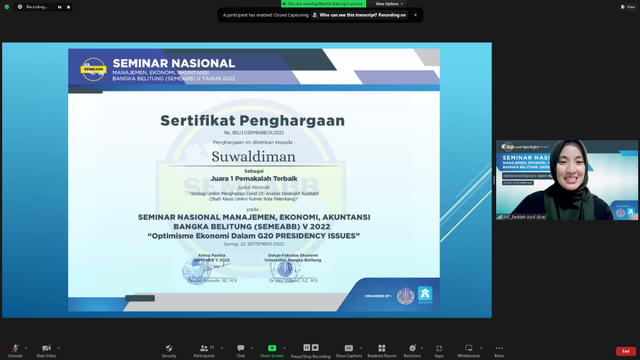The height and width of the screenshot is (360, 640).
Task: Stop recording from the bottom toolbar
Action: pyautogui.click(x=315, y=348)
